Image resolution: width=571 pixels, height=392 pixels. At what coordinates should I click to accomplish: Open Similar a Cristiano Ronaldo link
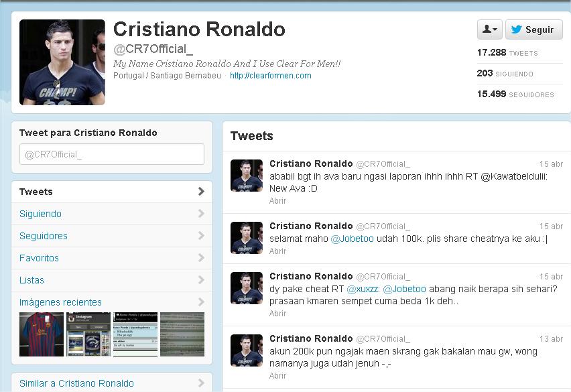pyautogui.click(x=76, y=383)
